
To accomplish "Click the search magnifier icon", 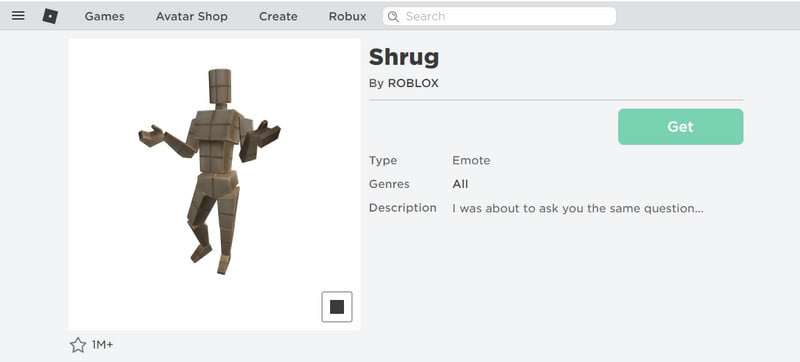I will (393, 16).
